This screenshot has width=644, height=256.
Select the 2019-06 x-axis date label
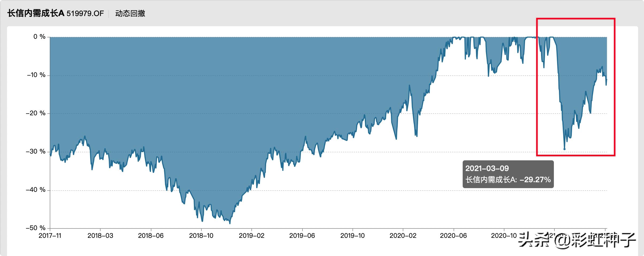click(x=302, y=236)
